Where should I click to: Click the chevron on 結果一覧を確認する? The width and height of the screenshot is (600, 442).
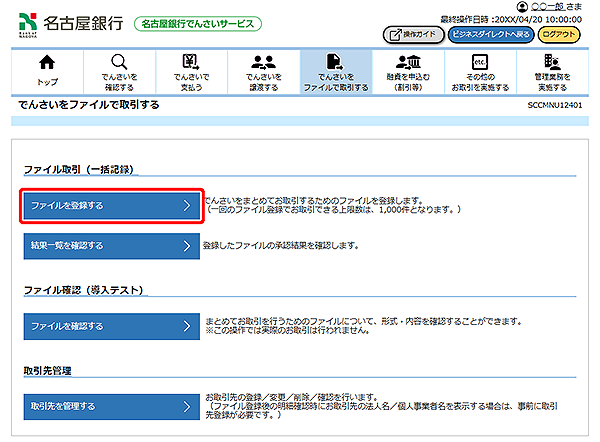[186, 245]
